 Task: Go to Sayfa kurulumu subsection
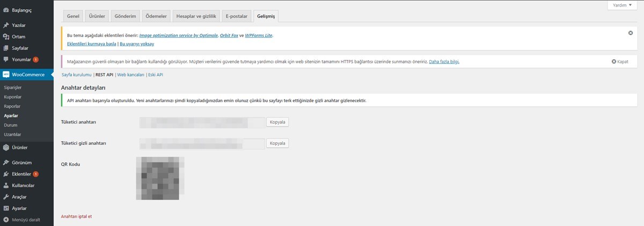point(77,75)
